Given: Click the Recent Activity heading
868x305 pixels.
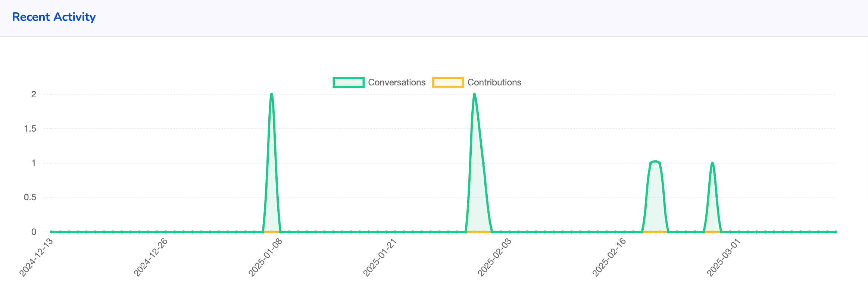Looking at the screenshot, I should pos(54,17).
